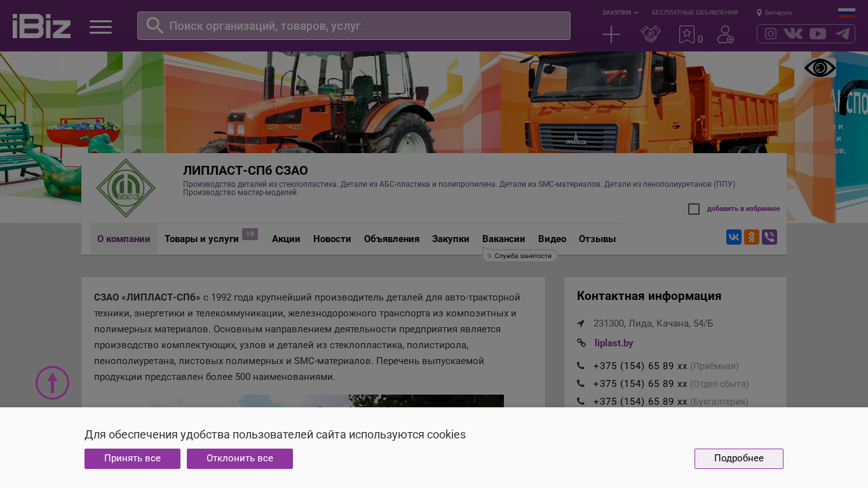Open the Объявления tab
868x488 pixels.
tap(391, 239)
